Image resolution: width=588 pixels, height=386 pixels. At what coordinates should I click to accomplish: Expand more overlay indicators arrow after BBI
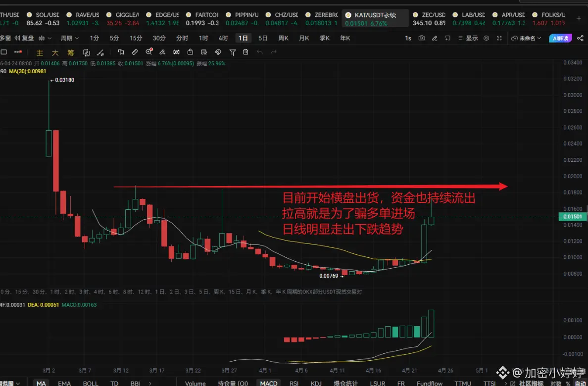click(x=150, y=383)
